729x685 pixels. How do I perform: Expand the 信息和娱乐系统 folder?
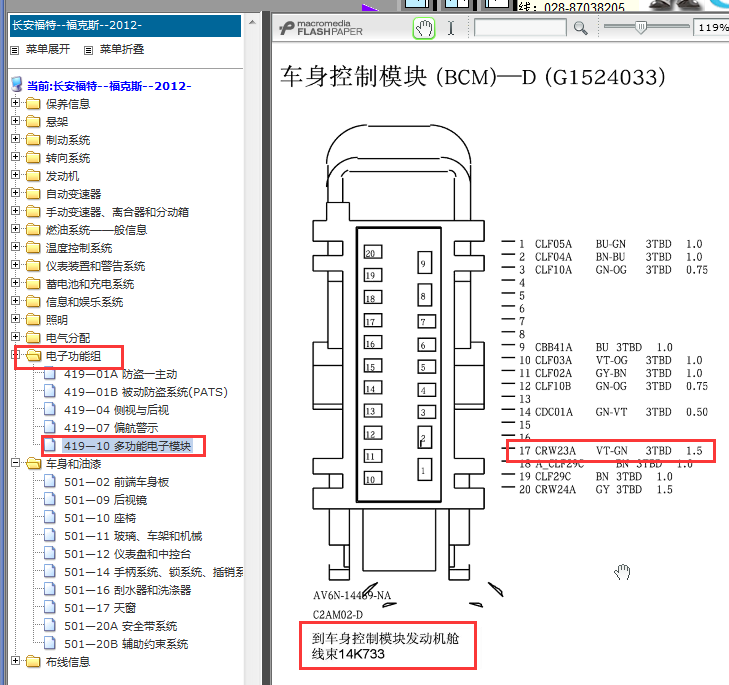(15, 301)
